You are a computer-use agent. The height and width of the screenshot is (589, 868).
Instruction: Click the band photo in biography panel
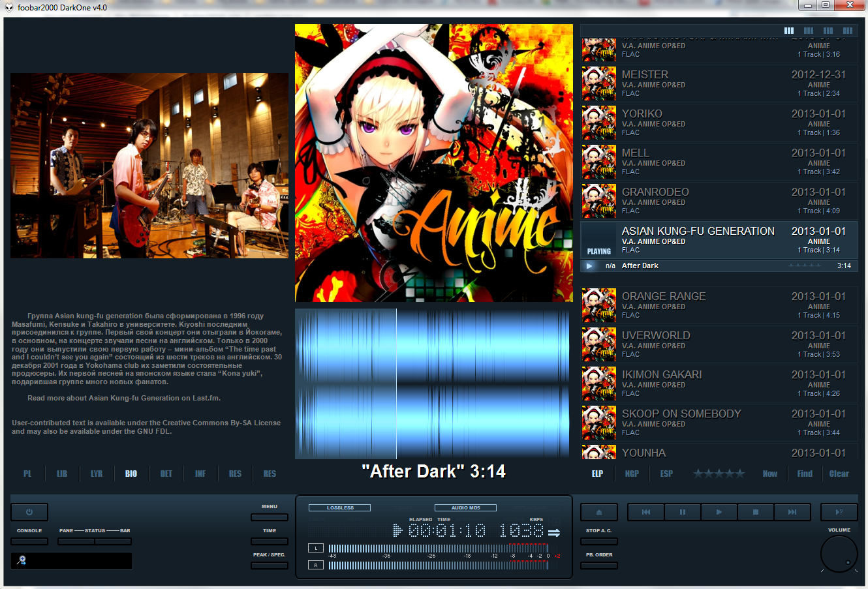[x=149, y=166]
